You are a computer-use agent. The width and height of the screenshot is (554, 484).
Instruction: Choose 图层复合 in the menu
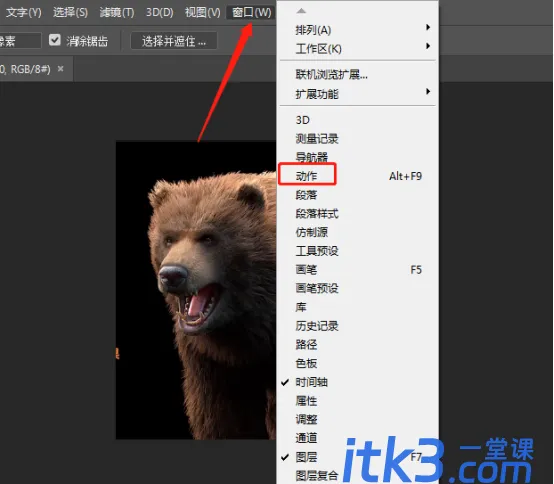click(x=358, y=476)
